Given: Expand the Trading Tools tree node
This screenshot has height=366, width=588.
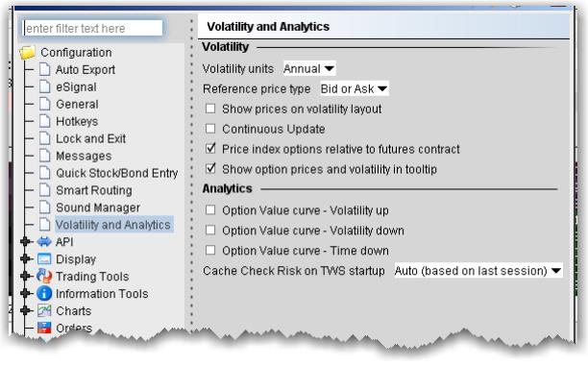Looking at the screenshot, I should (25, 277).
